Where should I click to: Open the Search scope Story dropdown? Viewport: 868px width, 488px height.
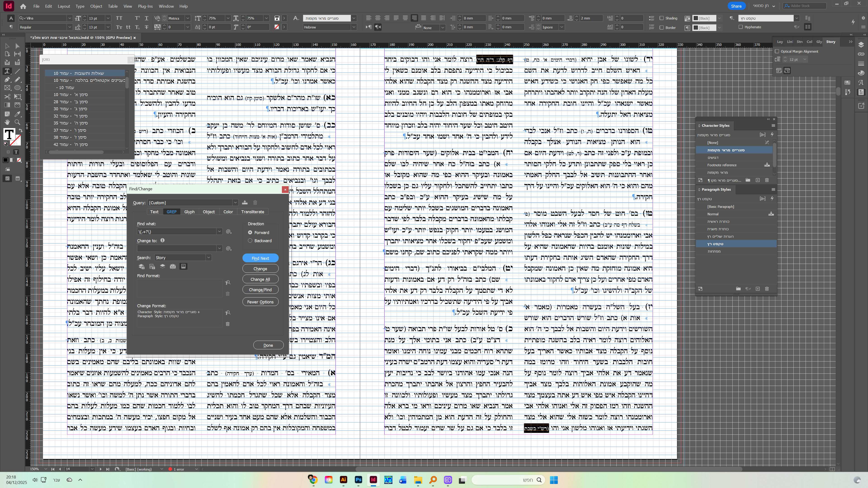pyautogui.click(x=209, y=258)
